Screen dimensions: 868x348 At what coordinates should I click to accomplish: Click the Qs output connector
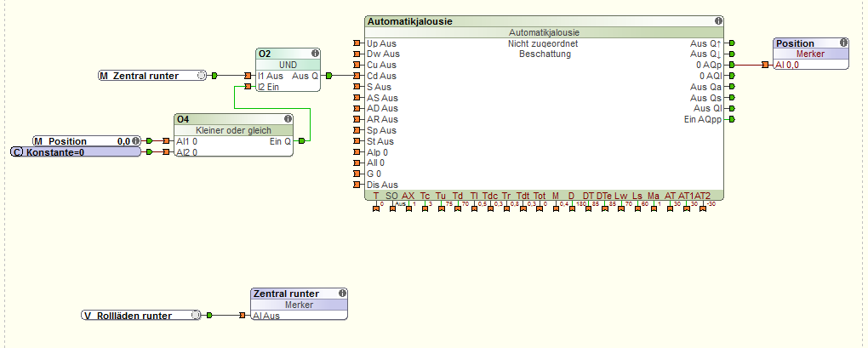pos(732,98)
